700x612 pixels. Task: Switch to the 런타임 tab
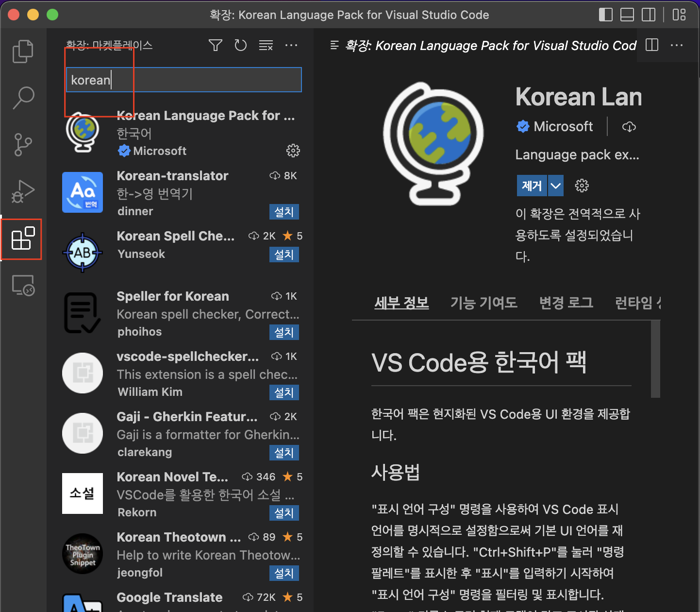click(x=638, y=303)
